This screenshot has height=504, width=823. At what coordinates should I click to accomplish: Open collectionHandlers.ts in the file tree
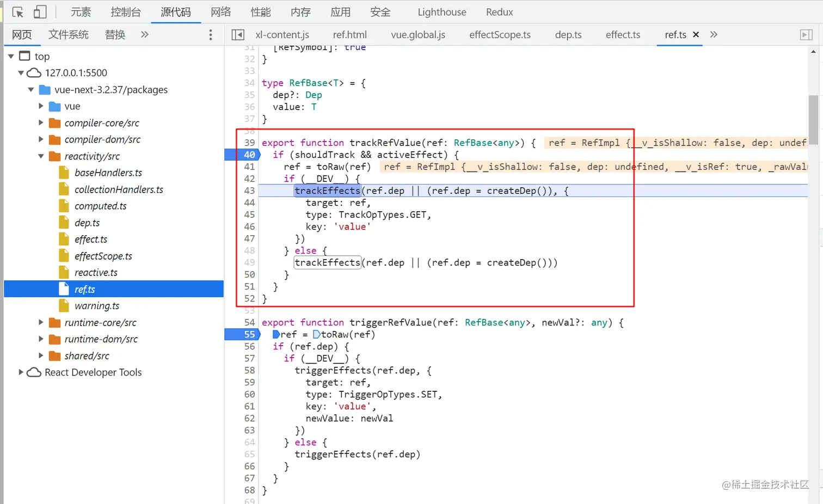119,189
